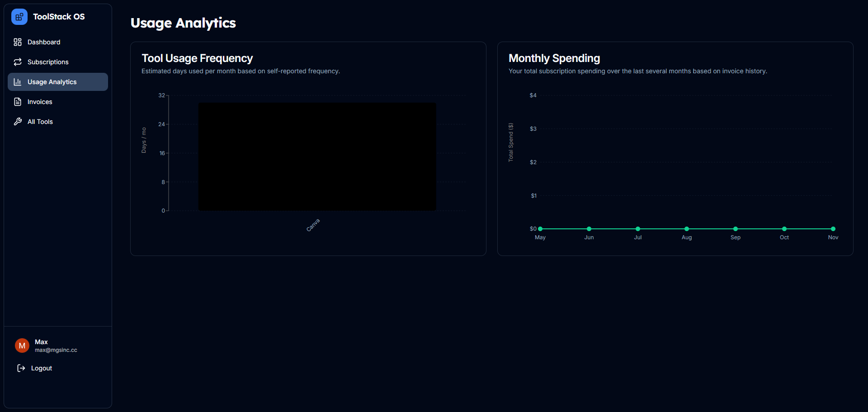Image resolution: width=868 pixels, height=412 pixels.
Task: Click the All Tools wrench icon
Action: (18, 122)
